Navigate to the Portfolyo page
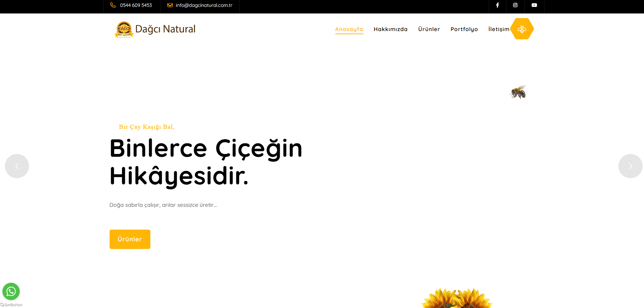Screen dimensions: 644x308 pyautogui.click(x=464, y=29)
